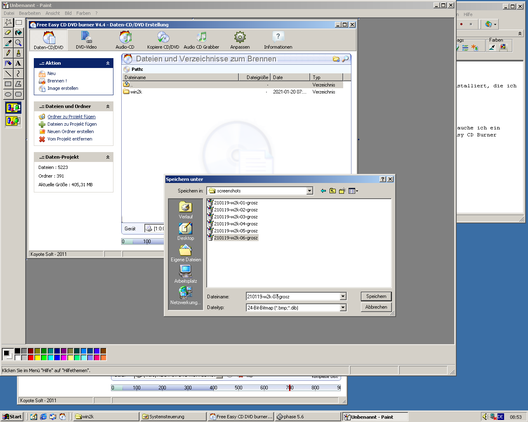Select the free-form selection tool in Paint
The width and height of the screenshot is (528, 422).
[x=8, y=23]
